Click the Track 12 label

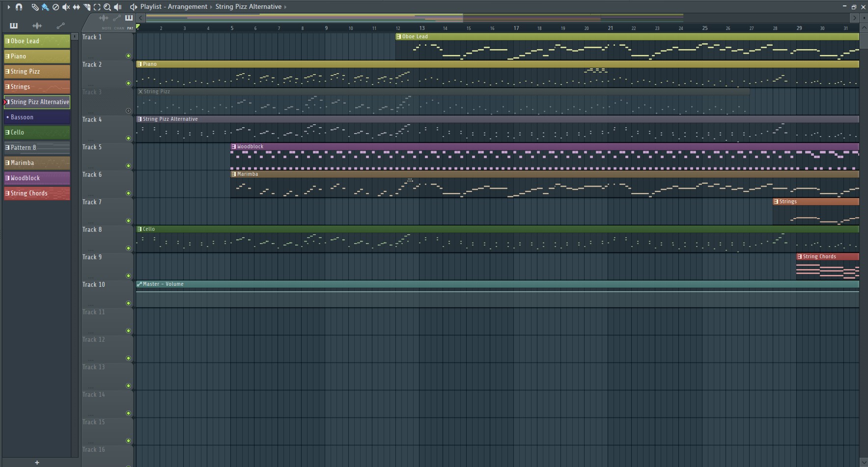(93, 339)
